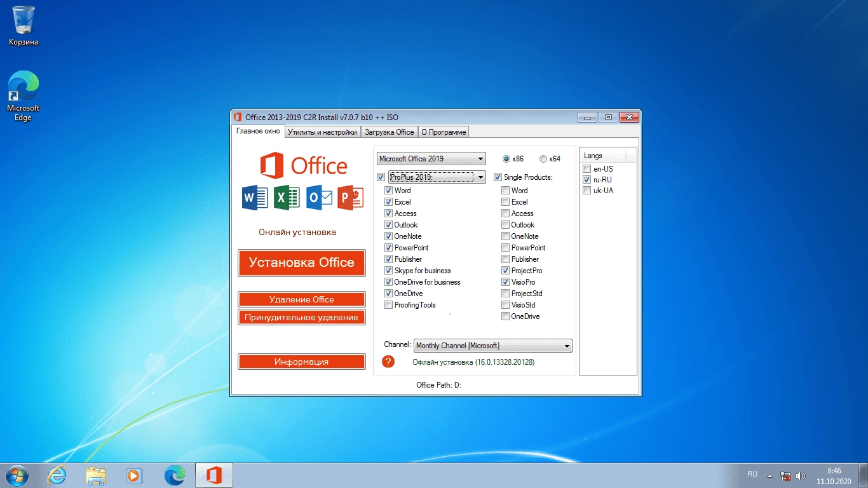Show hidden tray icons arrow

click(770, 476)
